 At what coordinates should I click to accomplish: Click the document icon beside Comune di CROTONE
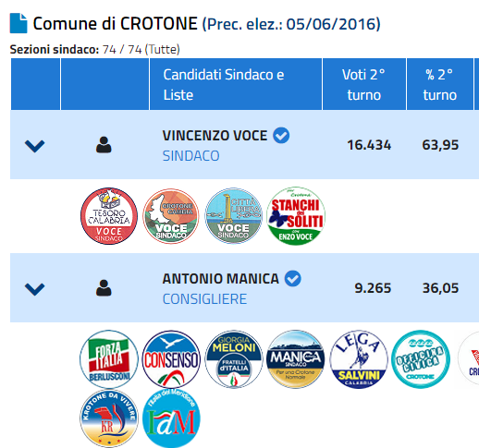coord(18,23)
